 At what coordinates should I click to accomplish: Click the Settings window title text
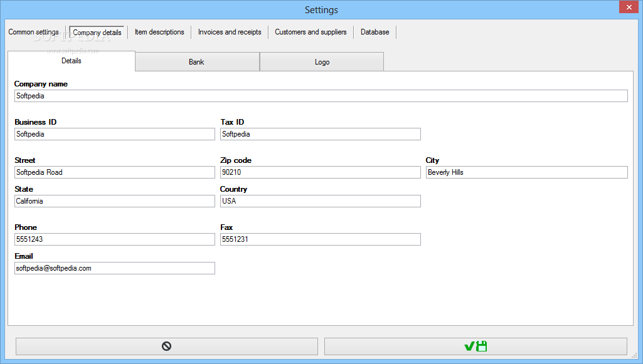pyautogui.click(x=321, y=10)
